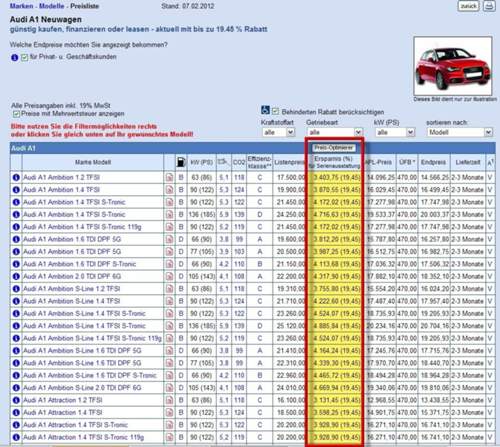This screenshot has height=447, width=500.
Task: Open Audi A1 Attraction 1.4 TFSI link
Action: 62,413
